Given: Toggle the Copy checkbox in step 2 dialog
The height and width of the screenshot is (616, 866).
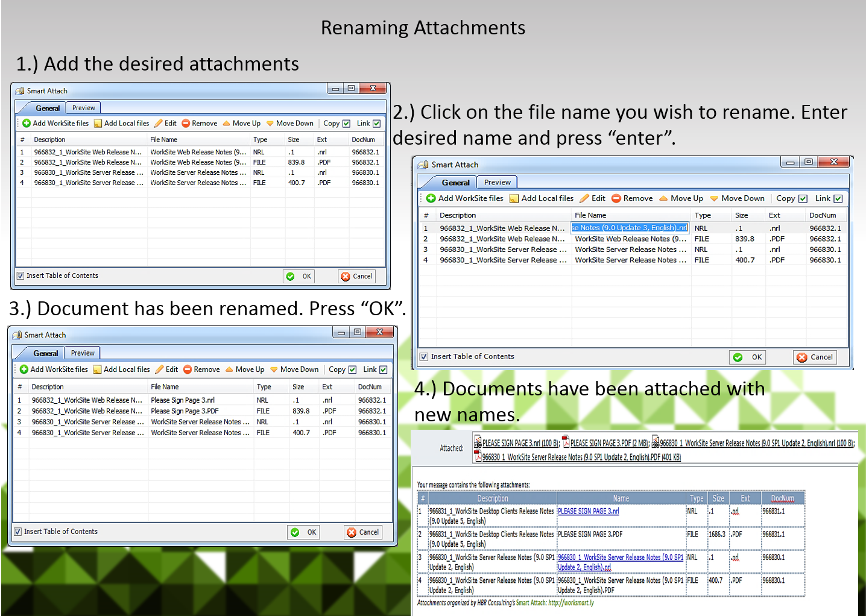Looking at the screenshot, I should tap(803, 198).
